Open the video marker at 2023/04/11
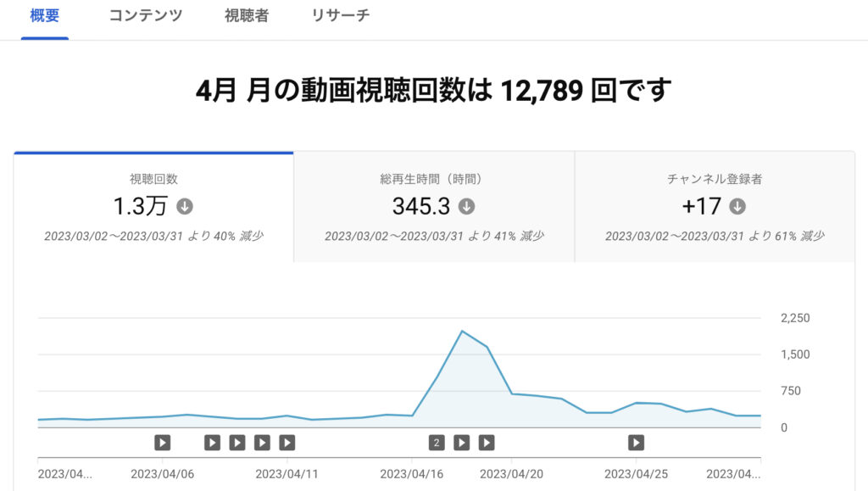 287,442
